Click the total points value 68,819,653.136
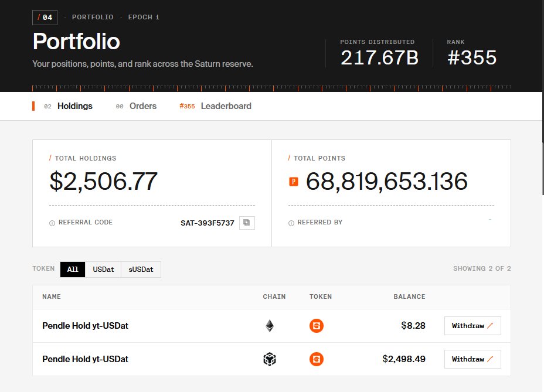This screenshot has width=544, height=392. coord(386,182)
